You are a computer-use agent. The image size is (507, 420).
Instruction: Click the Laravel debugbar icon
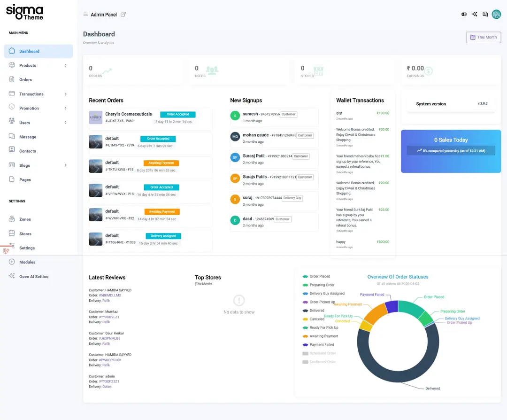click(x=6, y=251)
